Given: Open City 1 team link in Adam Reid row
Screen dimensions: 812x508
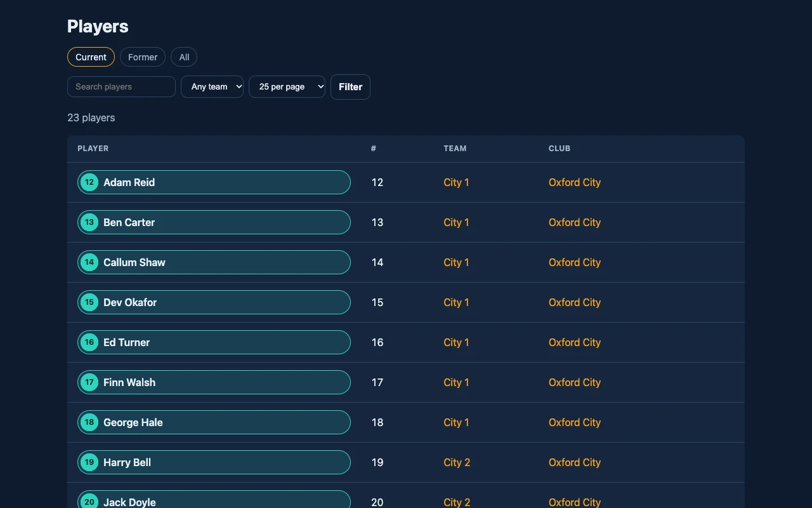Looking at the screenshot, I should pos(456,182).
